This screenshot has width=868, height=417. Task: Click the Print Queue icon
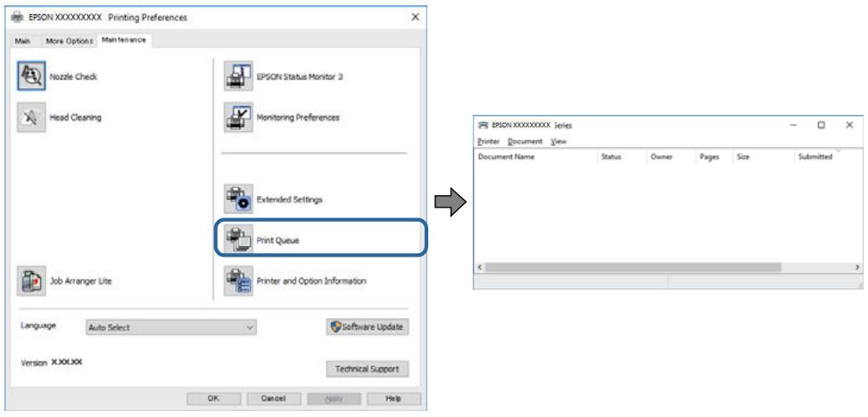238,240
